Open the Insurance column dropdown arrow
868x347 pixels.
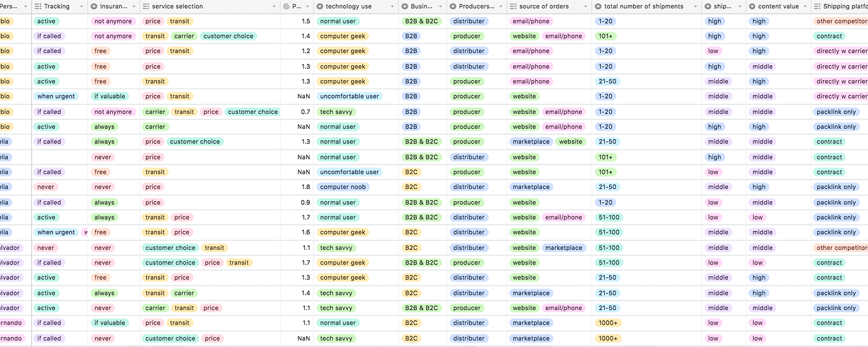tap(133, 7)
